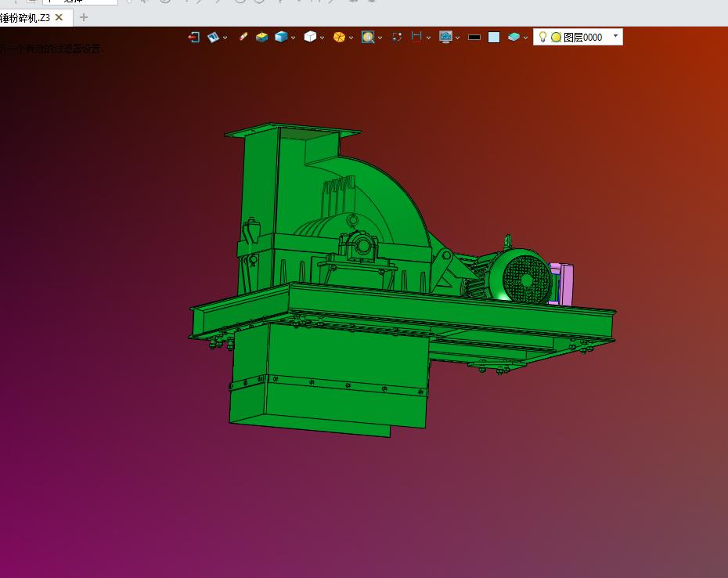Expand the blue shaded cube dropdown arrow
Viewport: 728px width, 578px height.
(293, 38)
